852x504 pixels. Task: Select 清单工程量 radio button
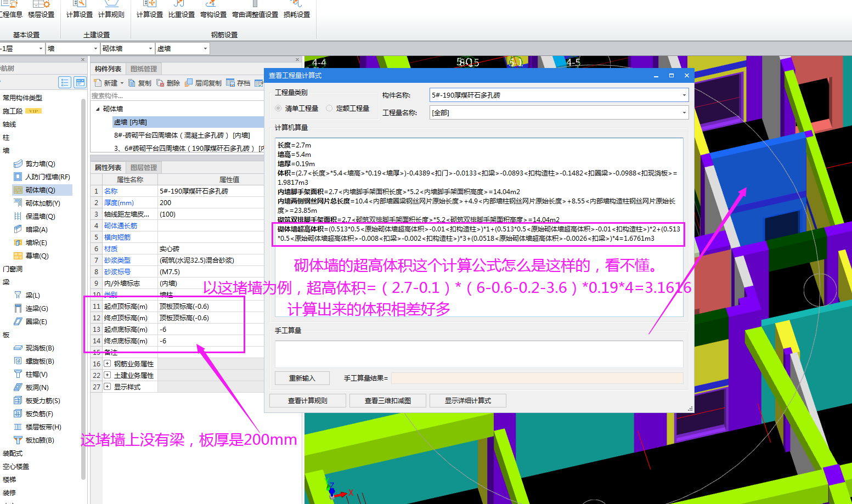pyautogui.click(x=297, y=109)
